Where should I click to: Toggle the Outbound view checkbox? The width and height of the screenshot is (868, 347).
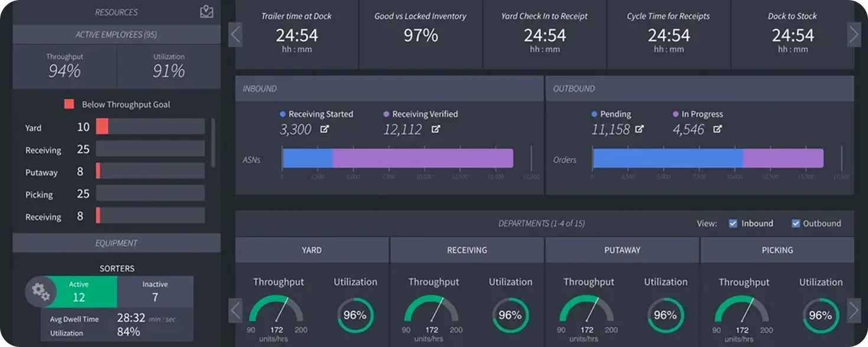tap(796, 223)
